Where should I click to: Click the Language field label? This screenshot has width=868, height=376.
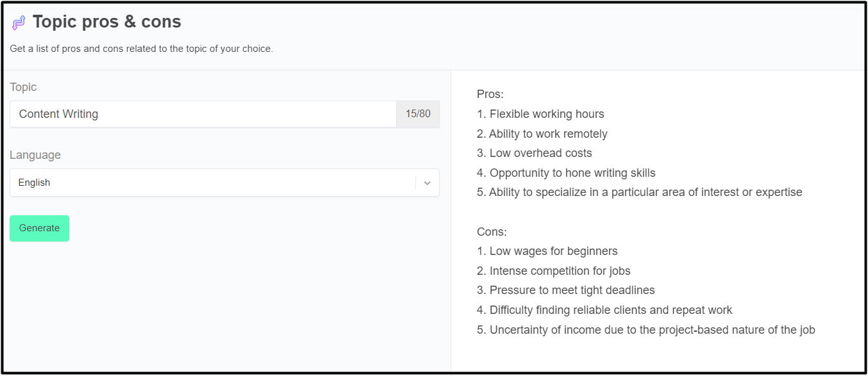pos(35,155)
